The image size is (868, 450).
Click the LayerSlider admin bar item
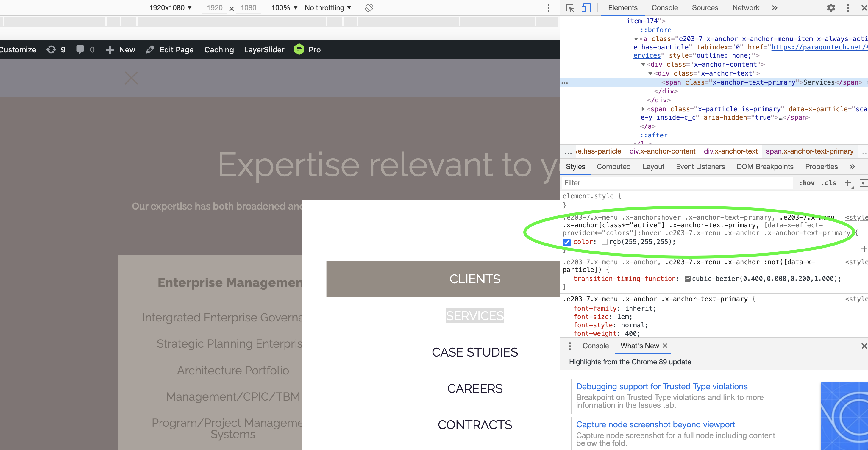coord(264,50)
